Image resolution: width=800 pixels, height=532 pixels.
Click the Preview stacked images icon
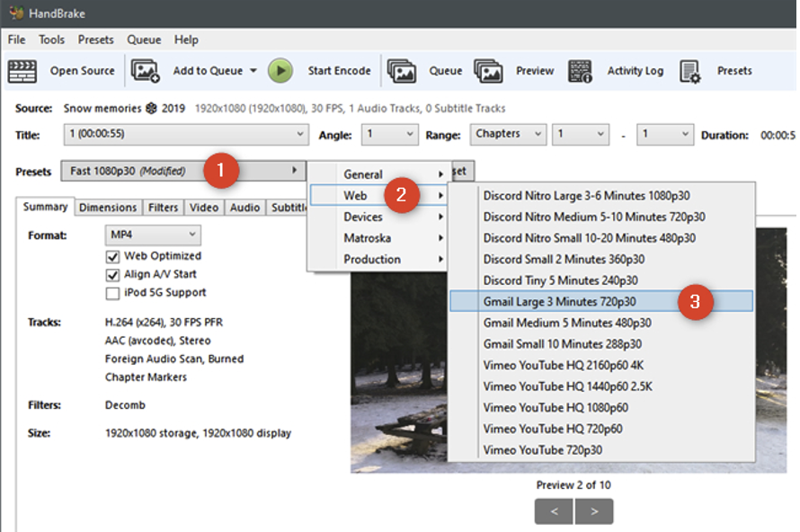click(488, 71)
